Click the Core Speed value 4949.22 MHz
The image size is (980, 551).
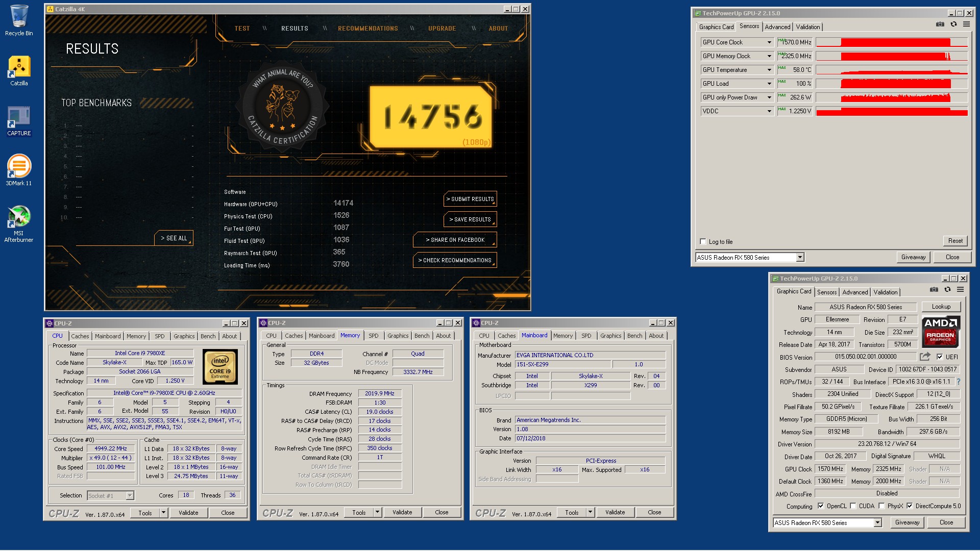[x=111, y=449]
